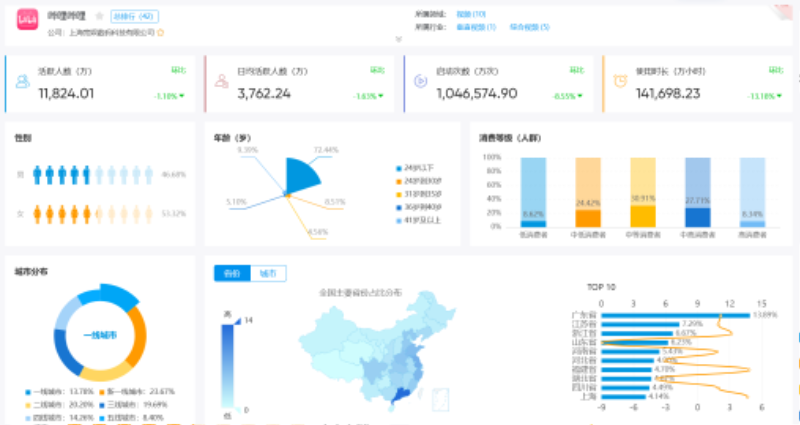Select the 省份 tab

(232, 273)
